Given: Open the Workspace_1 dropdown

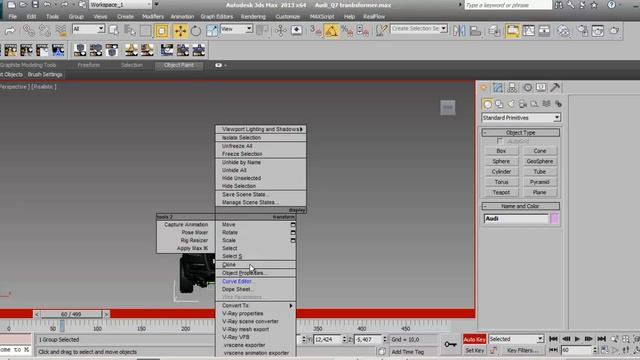Looking at the screenshot, I should [120, 5].
